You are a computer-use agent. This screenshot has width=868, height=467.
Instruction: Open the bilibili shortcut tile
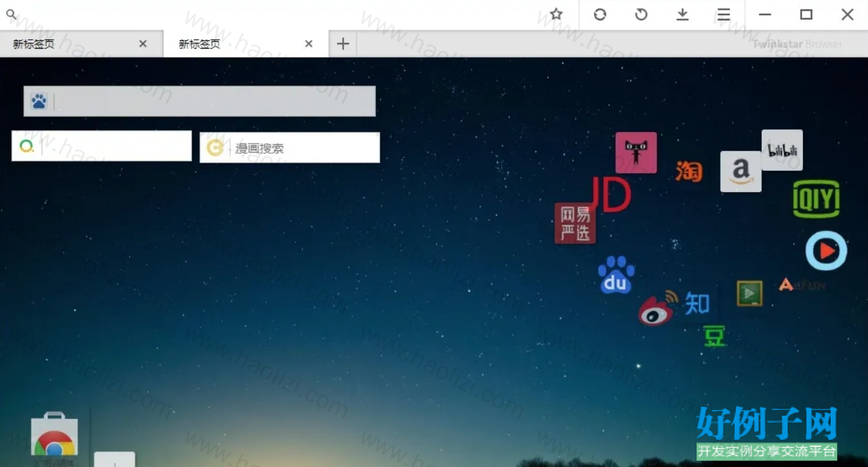(x=782, y=150)
